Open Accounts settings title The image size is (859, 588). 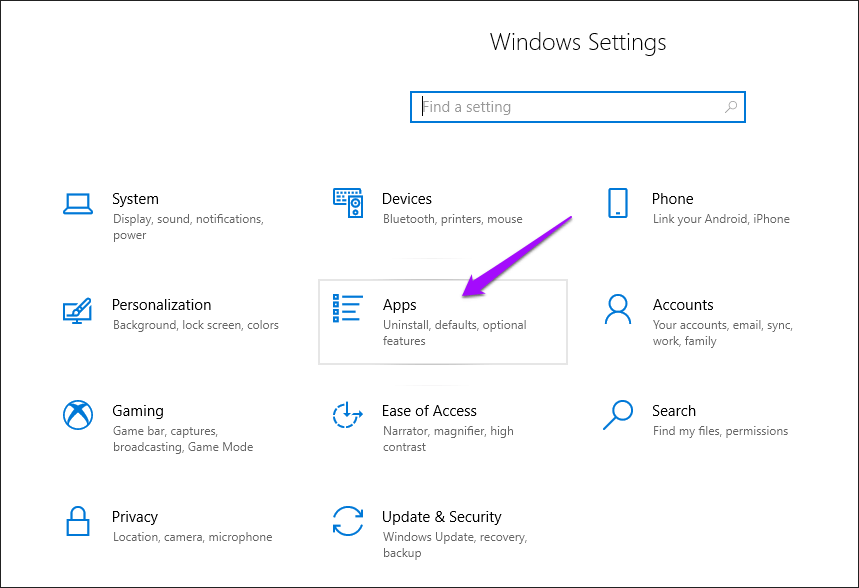(683, 305)
